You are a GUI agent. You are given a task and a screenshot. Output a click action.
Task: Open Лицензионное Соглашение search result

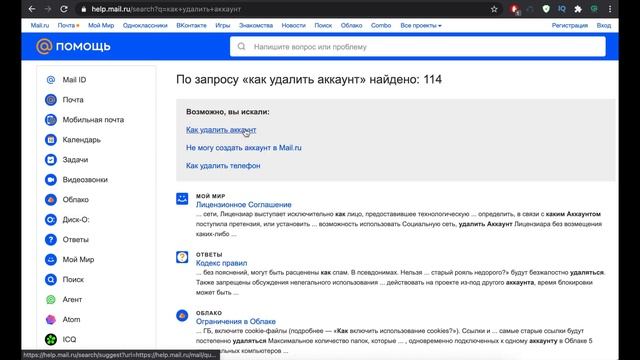[244, 204]
